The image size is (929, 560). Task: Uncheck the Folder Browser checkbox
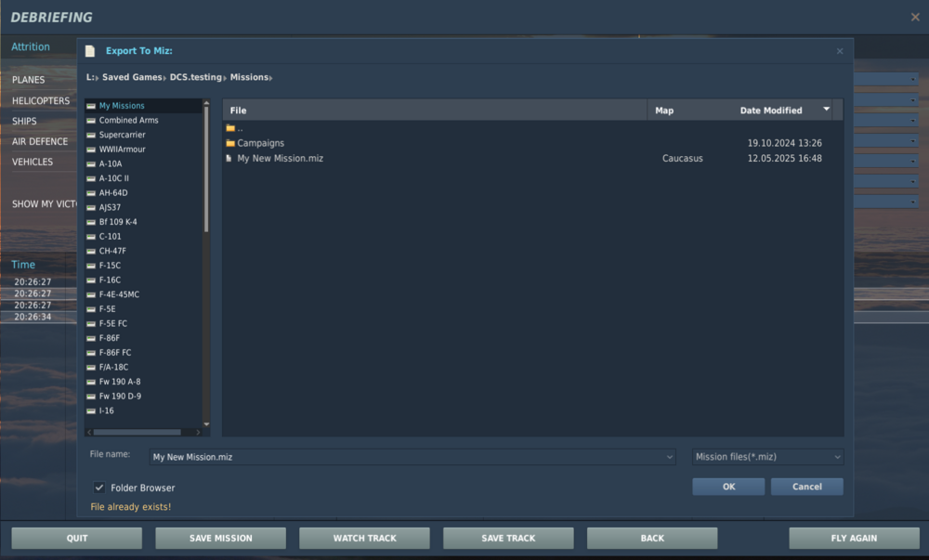pyautogui.click(x=99, y=488)
